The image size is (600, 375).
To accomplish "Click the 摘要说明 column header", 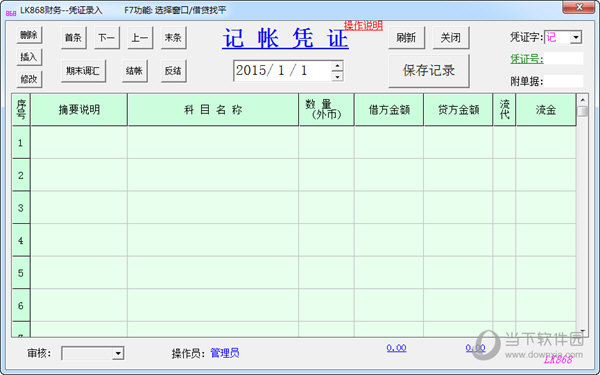I will 79,110.
